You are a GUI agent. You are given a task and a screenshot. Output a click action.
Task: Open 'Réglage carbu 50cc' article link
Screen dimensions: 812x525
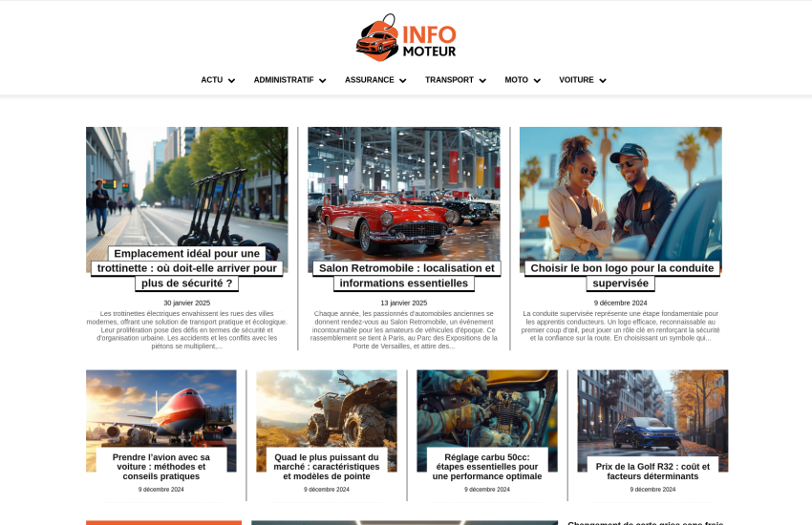[486, 467]
